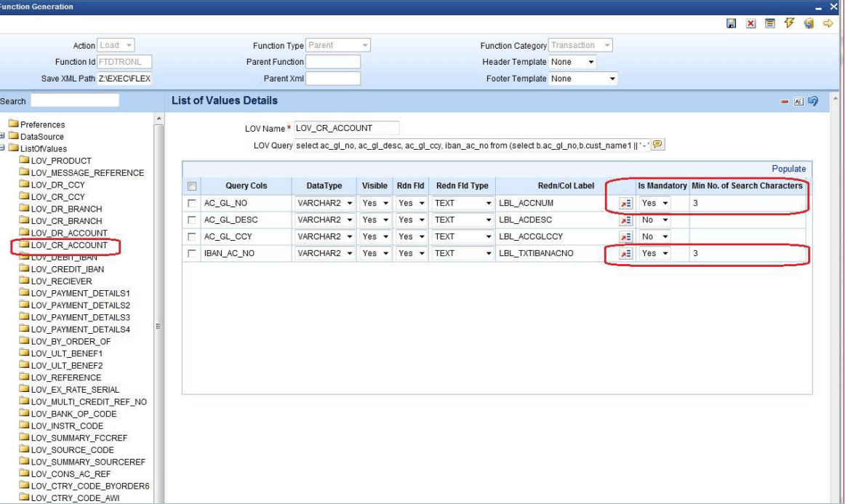This screenshot has height=504, width=845.
Task: Click the rename icon in LOV header
Action: point(798,101)
